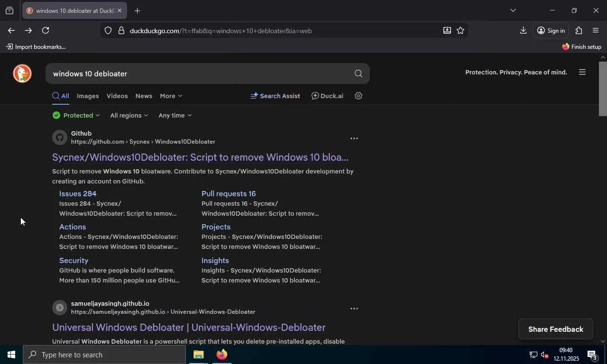Open the Security sitelink
This screenshot has height=364, width=607.
(74, 260)
